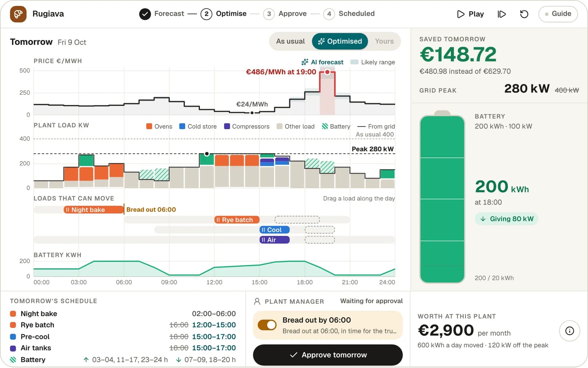Click the 280 kW grid peak value

click(527, 89)
